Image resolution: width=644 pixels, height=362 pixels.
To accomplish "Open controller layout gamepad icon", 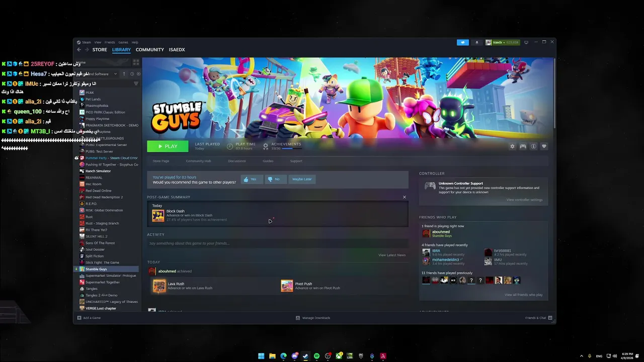I will tap(523, 146).
